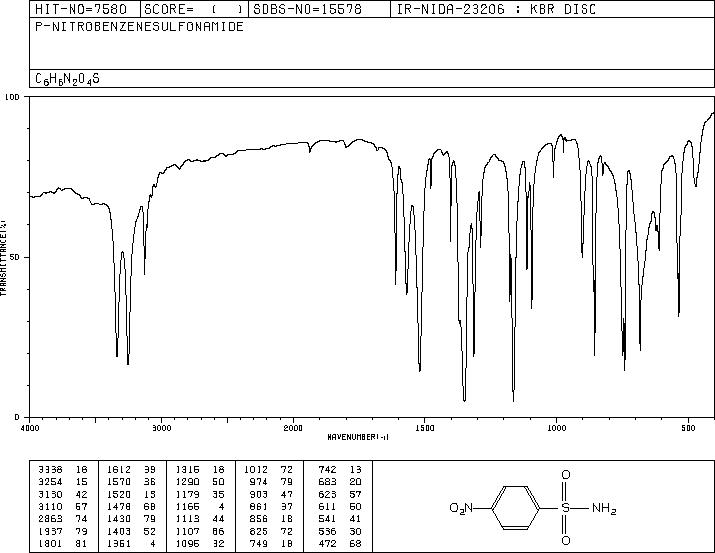Select peak table row 903 47
715x553 pixels.
coord(272,494)
